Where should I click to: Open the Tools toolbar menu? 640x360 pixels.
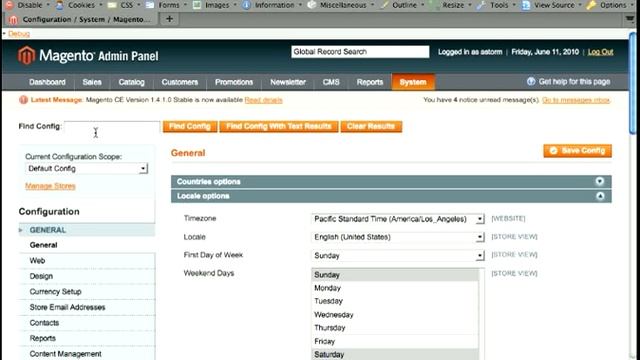(x=497, y=5)
